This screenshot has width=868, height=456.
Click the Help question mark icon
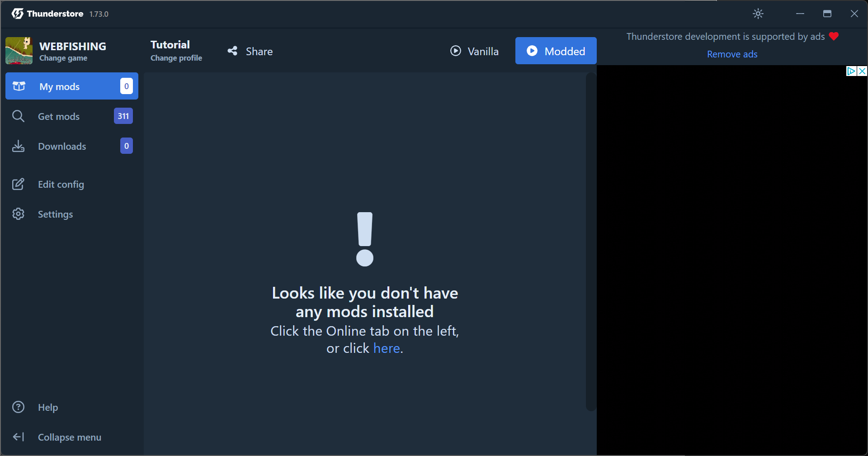[x=18, y=407]
